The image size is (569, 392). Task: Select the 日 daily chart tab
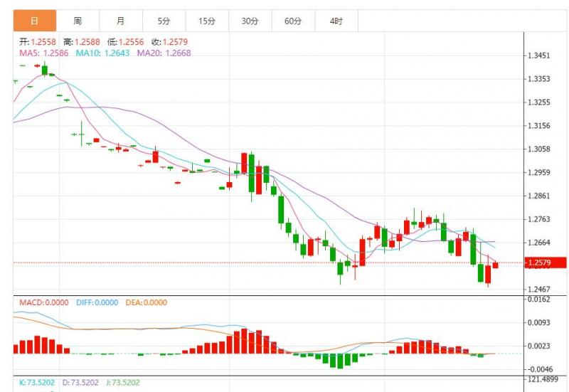tap(34, 21)
